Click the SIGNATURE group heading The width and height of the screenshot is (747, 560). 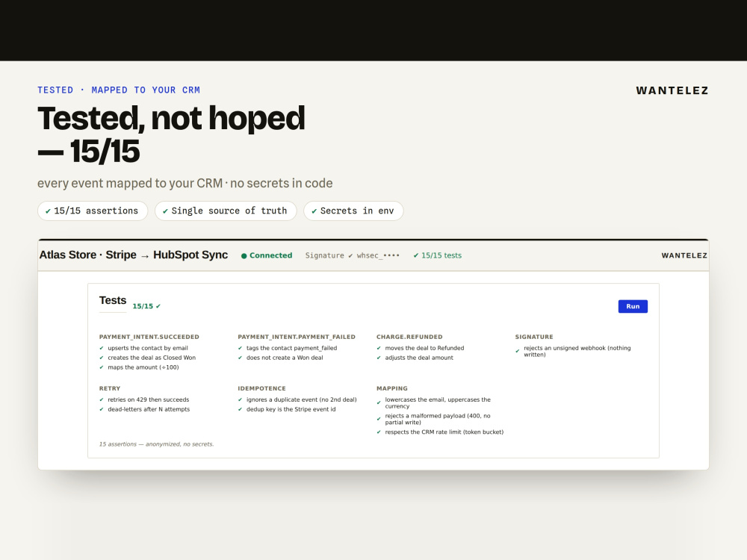tap(534, 337)
